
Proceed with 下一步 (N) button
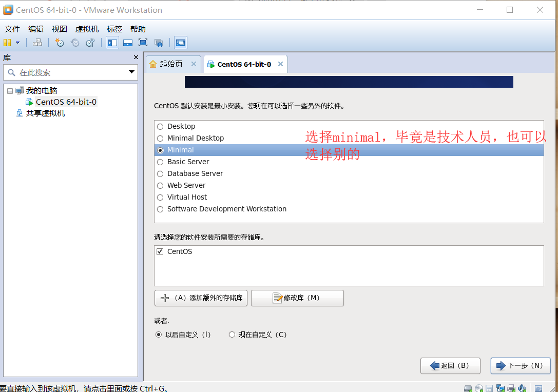(521, 366)
